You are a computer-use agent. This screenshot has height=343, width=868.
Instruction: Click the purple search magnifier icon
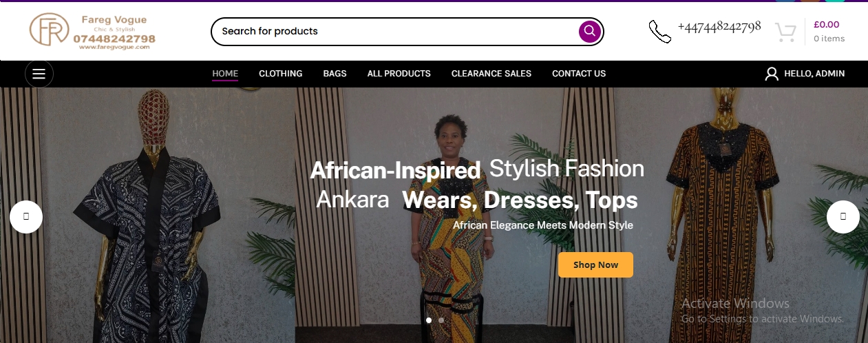coord(589,31)
